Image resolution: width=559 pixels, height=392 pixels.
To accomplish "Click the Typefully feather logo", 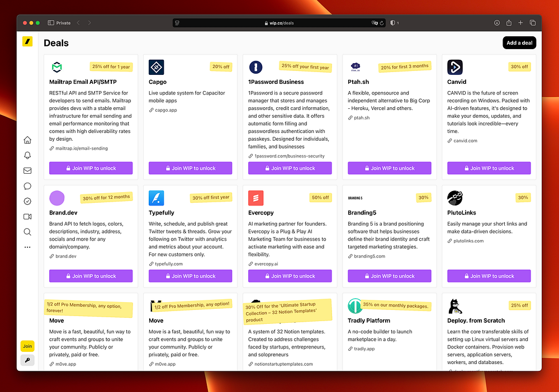I will point(156,198).
